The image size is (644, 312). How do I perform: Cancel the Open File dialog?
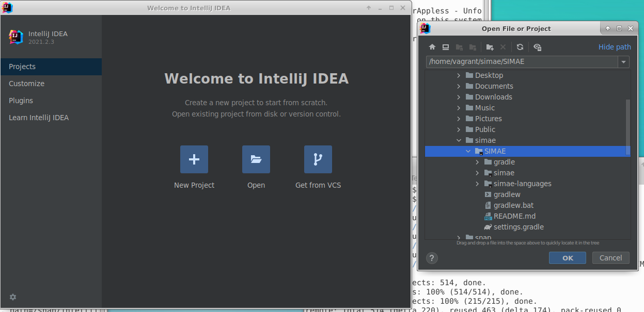click(610, 258)
